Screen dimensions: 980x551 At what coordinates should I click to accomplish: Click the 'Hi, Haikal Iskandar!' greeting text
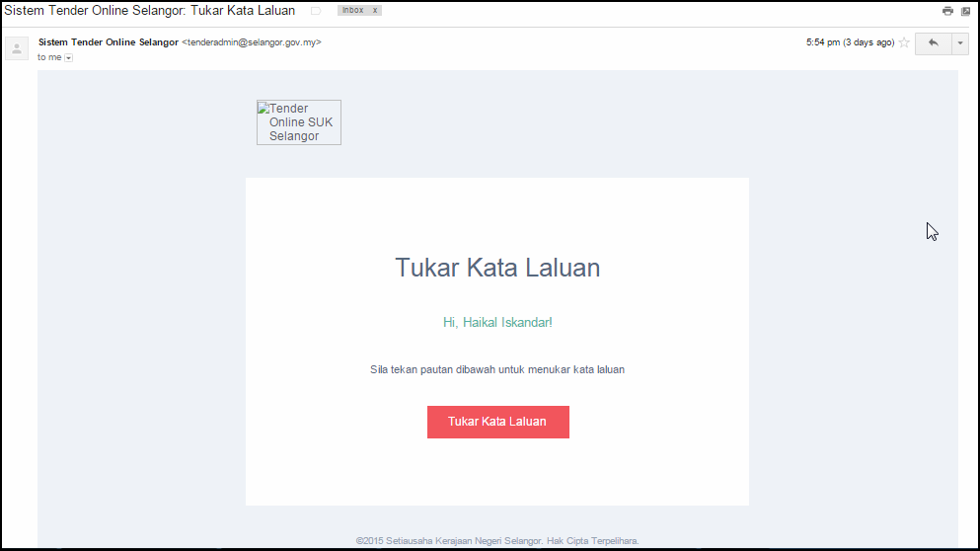[x=497, y=322]
